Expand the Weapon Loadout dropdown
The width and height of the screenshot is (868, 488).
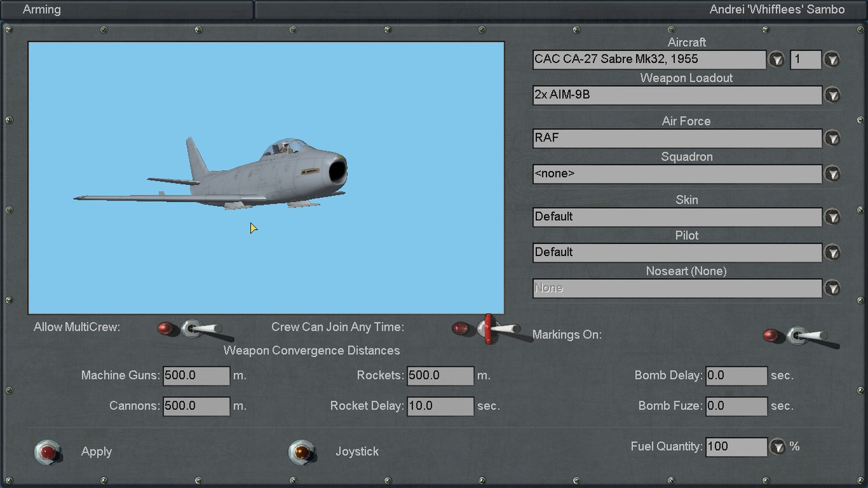coord(832,95)
